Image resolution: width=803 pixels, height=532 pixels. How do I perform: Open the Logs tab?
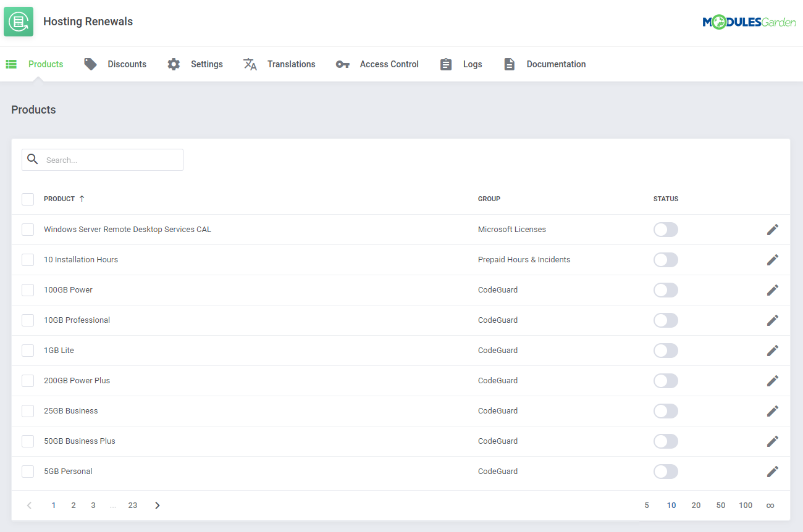tap(461, 64)
